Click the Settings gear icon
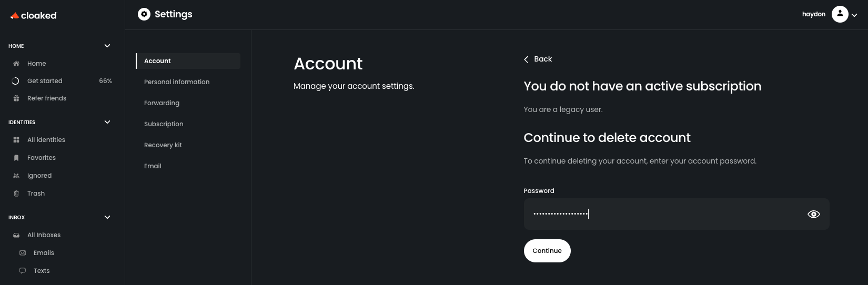Viewport: 868px width, 285px height. click(144, 14)
